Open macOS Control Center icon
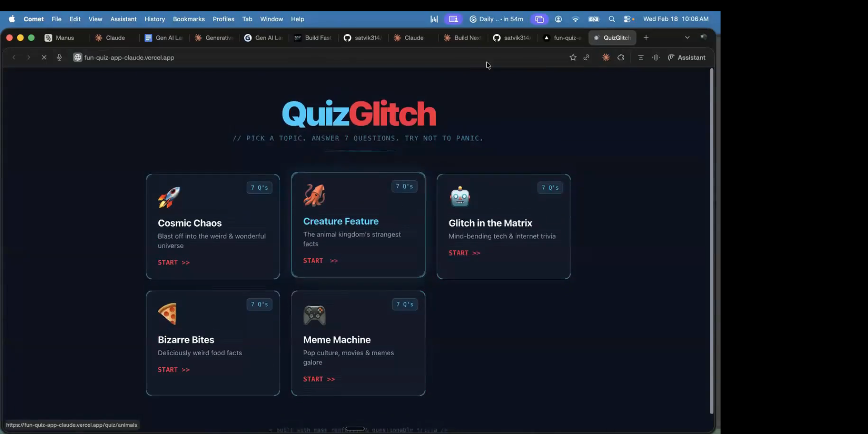The image size is (868, 434). point(628,19)
